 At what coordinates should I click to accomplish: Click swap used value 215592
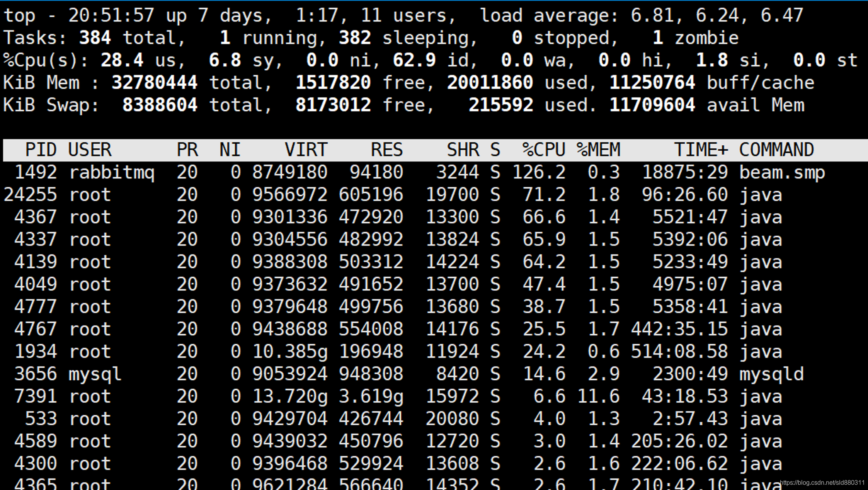501,105
